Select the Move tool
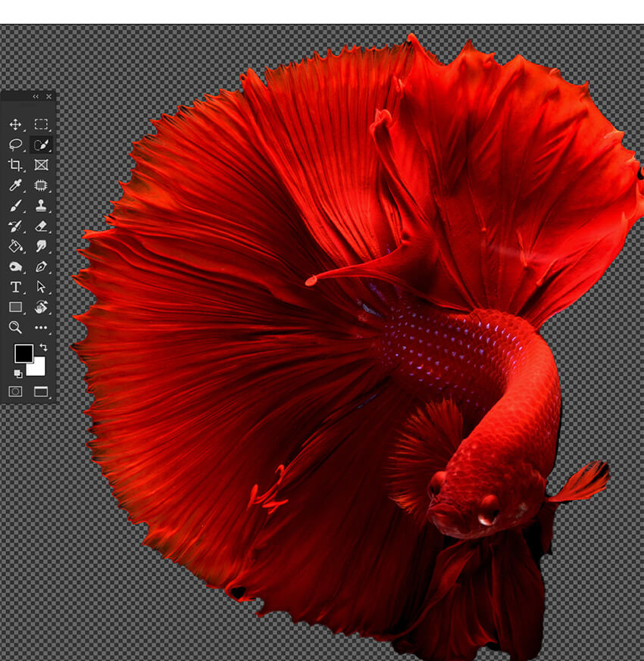Screen dimensions: 644x661 coord(15,124)
